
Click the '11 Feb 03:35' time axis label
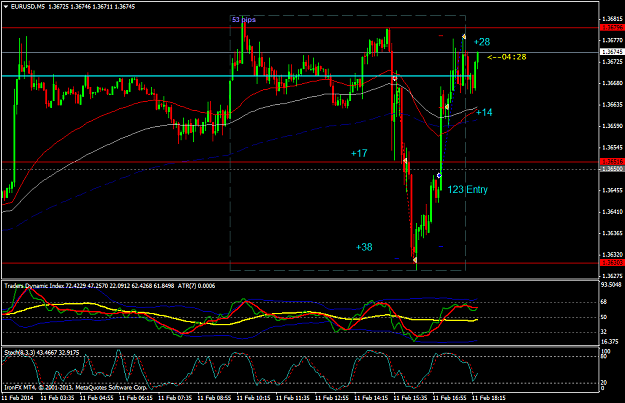57,398
